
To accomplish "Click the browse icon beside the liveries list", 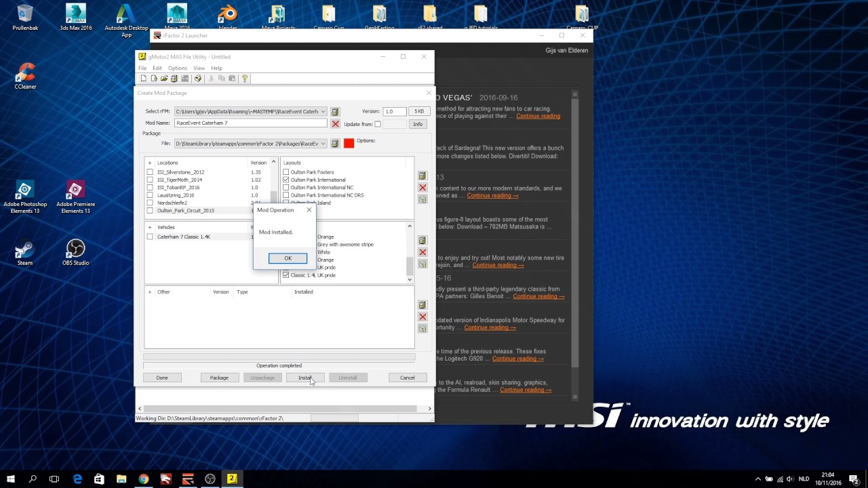I will tap(422, 241).
